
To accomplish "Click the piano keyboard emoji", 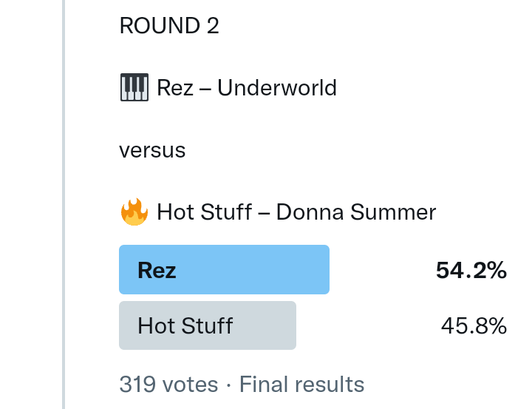I will click(134, 88).
